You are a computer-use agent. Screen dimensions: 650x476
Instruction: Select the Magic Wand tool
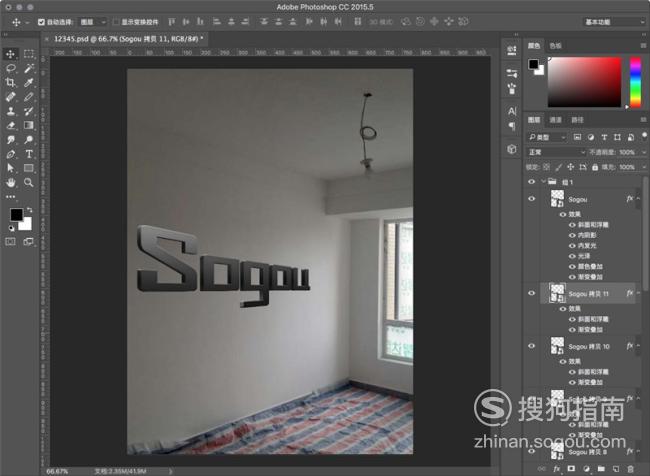[29, 68]
